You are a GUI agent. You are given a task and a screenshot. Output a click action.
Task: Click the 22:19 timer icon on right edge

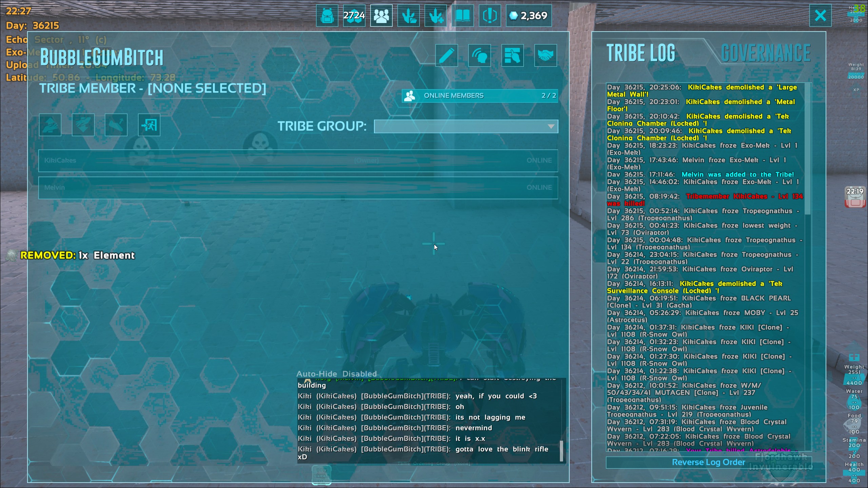click(855, 197)
